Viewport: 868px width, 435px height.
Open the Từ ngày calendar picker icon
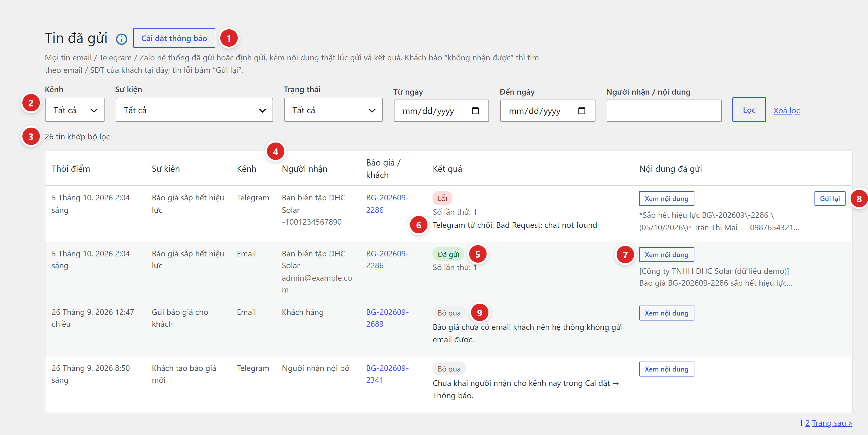(475, 110)
